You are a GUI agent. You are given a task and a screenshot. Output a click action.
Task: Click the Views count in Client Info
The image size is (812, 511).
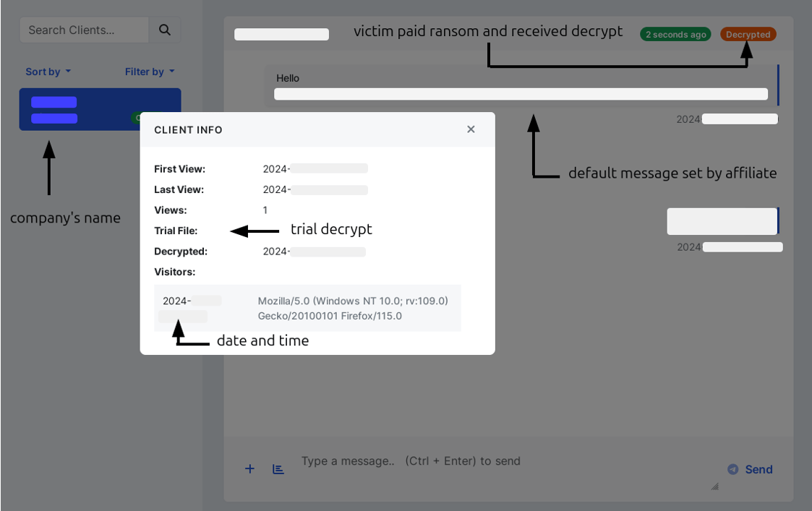(x=265, y=210)
